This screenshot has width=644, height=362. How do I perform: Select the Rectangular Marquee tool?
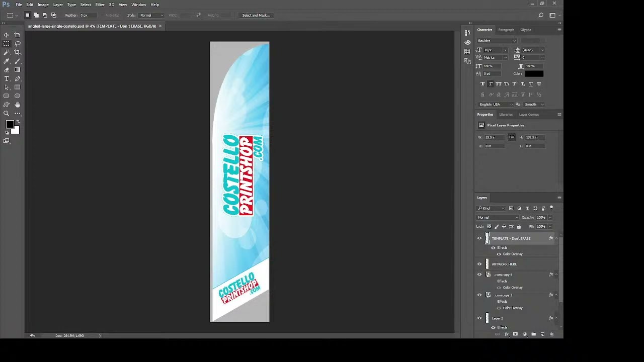point(7,43)
